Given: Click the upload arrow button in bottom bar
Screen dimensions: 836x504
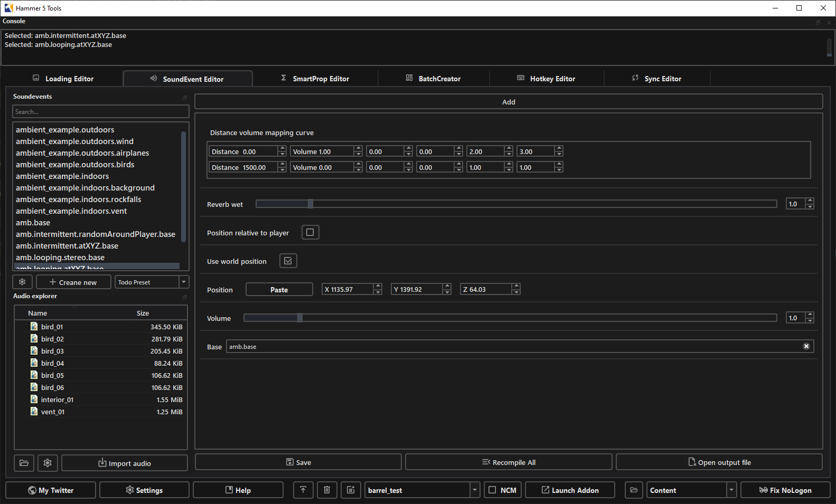Looking at the screenshot, I should tap(303, 490).
